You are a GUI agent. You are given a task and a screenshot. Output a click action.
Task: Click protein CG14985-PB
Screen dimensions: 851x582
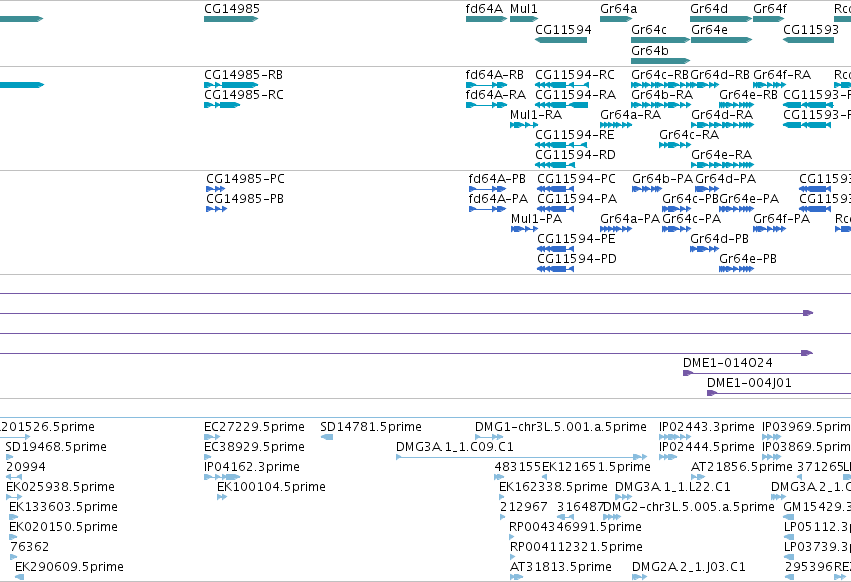click(216, 209)
